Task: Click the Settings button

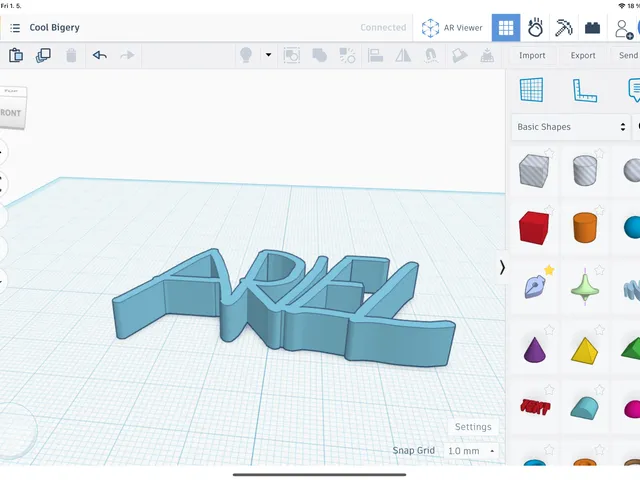Action: point(473,427)
